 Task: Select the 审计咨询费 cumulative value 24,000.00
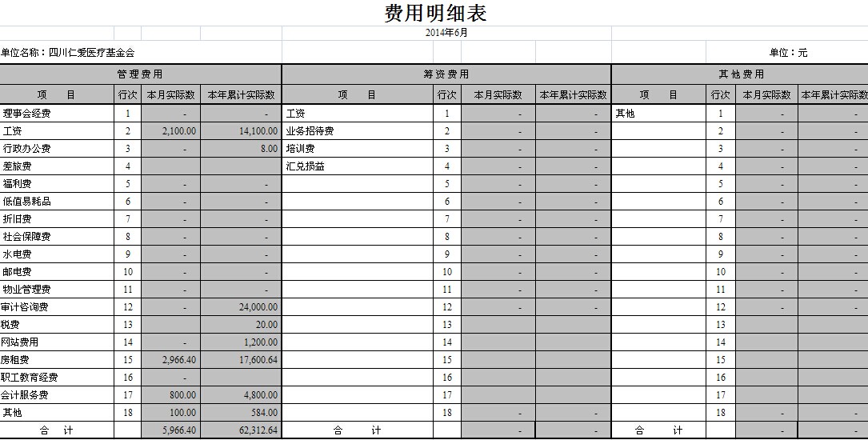pyautogui.click(x=240, y=307)
